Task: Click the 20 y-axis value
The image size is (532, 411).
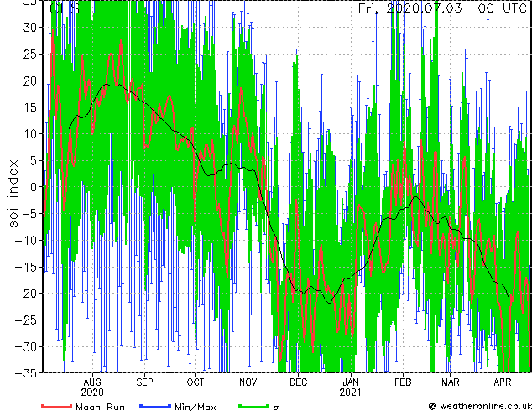Action: [30, 81]
